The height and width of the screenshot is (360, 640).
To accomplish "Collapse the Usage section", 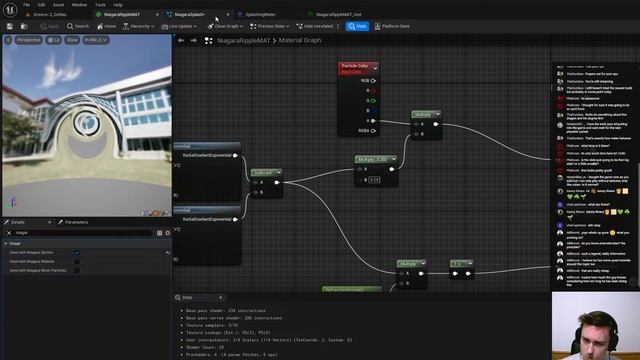I will pyautogui.click(x=6, y=243).
